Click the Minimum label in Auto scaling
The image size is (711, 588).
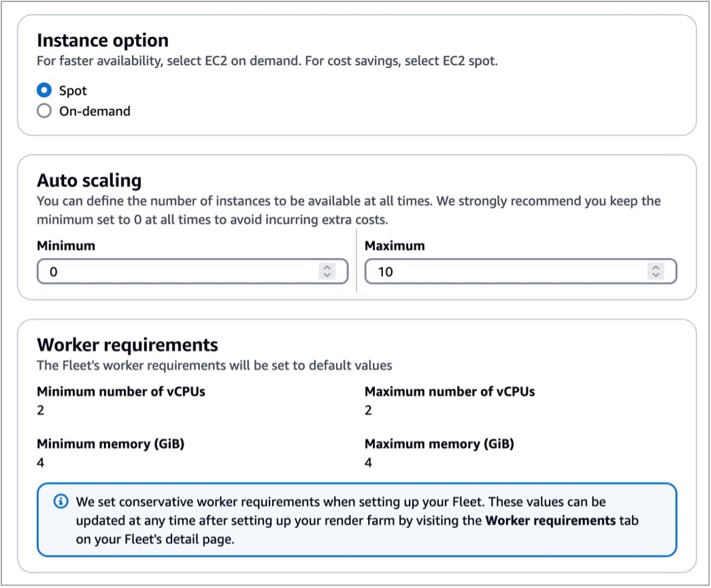tap(66, 246)
